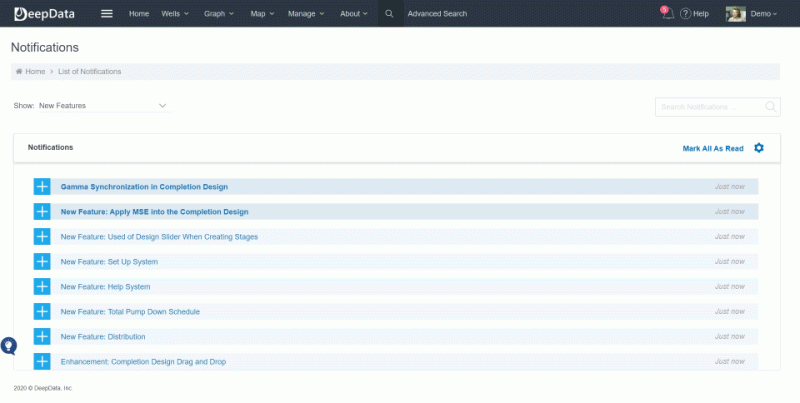Image resolution: width=800 pixels, height=403 pixels.
Task: Open the Demo user dropdown
Action: pos(764,14)
